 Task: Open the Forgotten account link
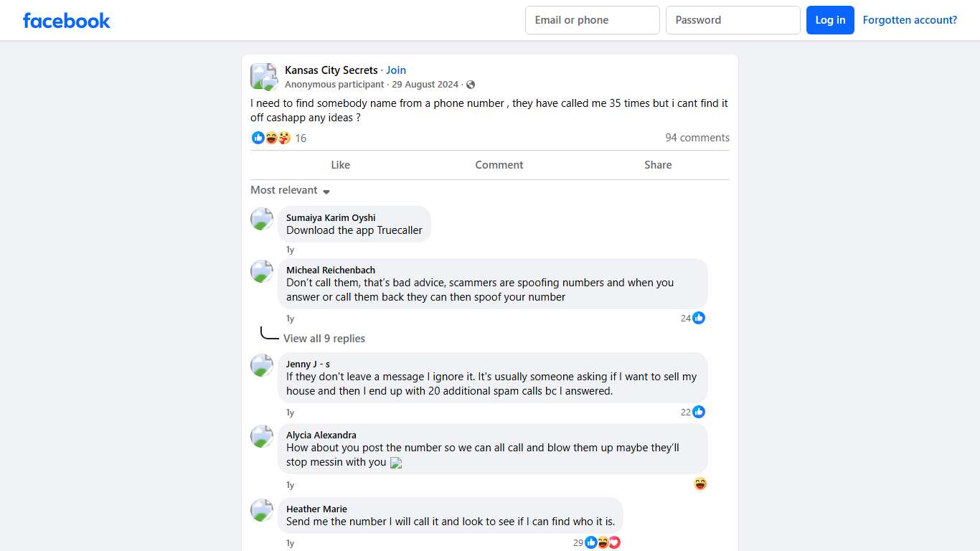coord(910,20)
